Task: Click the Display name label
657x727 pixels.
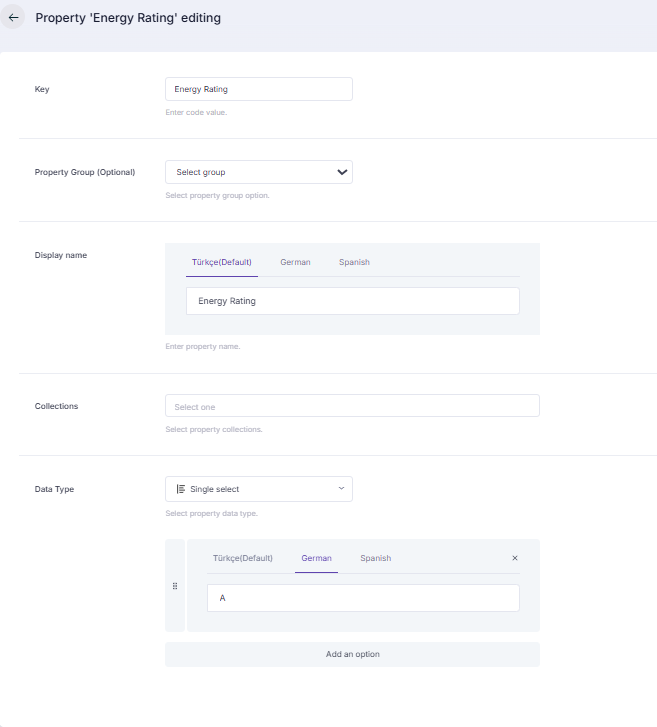Action: point(61,255)
